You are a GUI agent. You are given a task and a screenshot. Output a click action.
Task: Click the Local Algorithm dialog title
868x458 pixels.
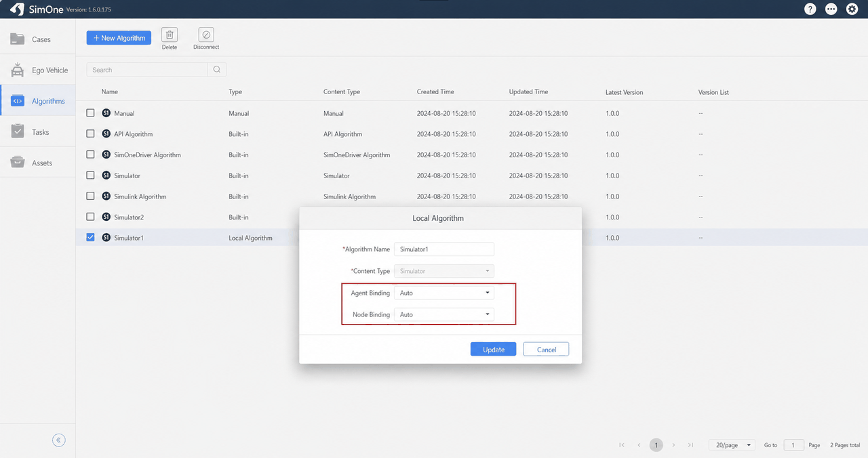tap(438, 218)
